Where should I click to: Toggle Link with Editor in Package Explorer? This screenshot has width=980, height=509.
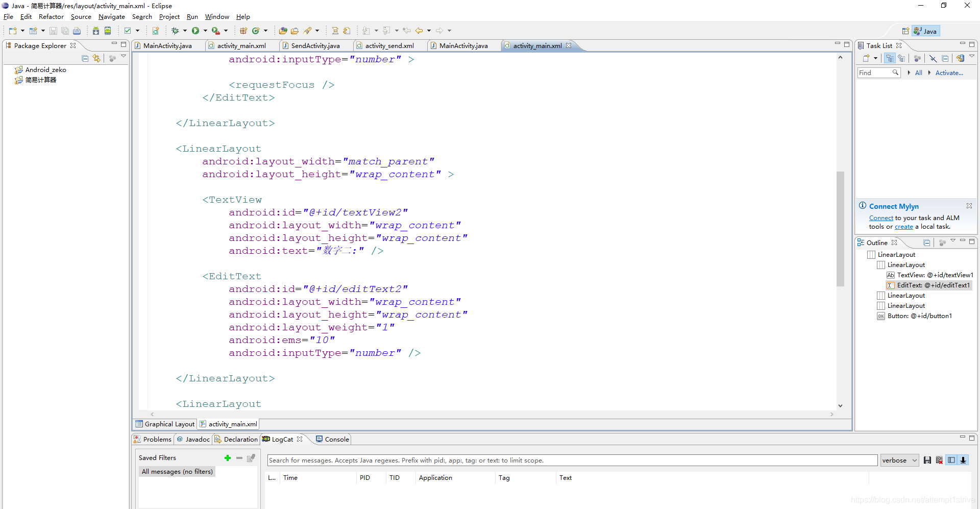[96, 58]
